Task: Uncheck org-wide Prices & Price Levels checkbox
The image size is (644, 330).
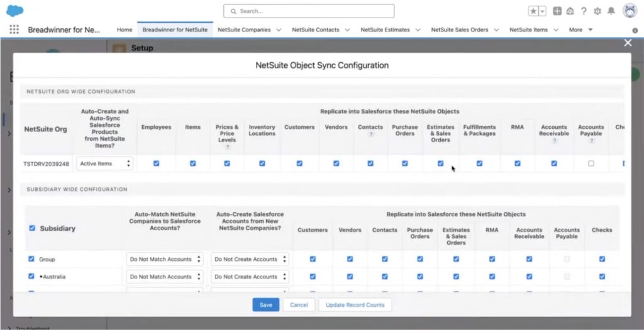Action: click(x=227, y=163)
